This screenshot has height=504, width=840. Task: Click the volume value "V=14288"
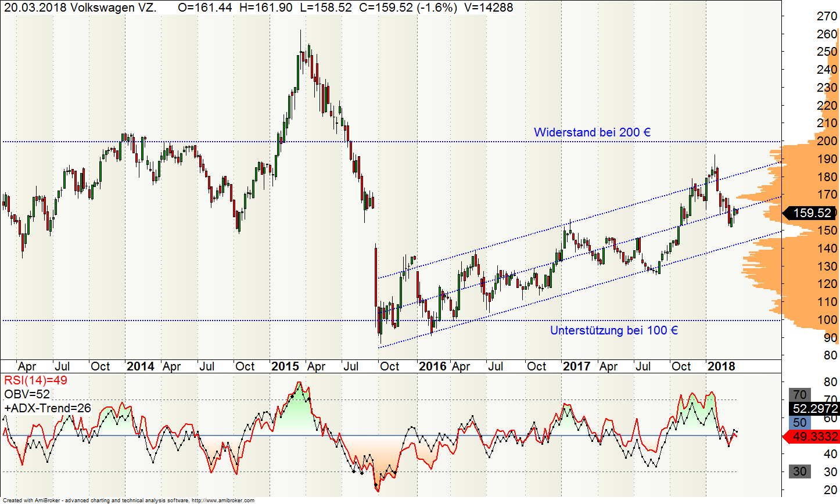click(489, 8)
